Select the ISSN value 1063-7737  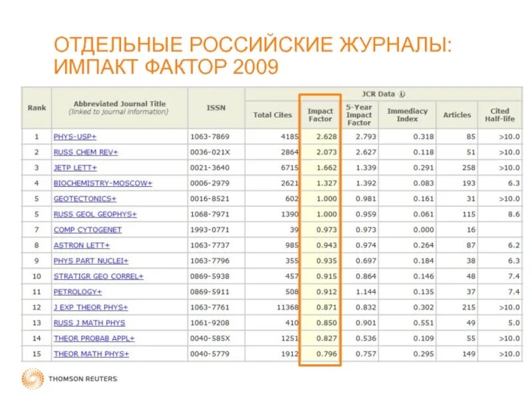[x=209, y=245]
